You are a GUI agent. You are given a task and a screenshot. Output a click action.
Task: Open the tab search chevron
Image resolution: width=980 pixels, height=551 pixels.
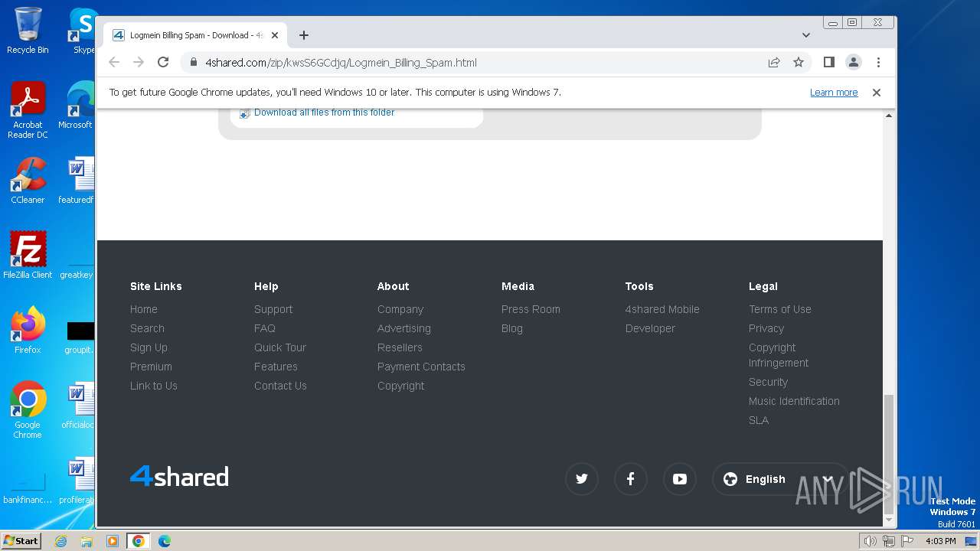pos(806,35)
